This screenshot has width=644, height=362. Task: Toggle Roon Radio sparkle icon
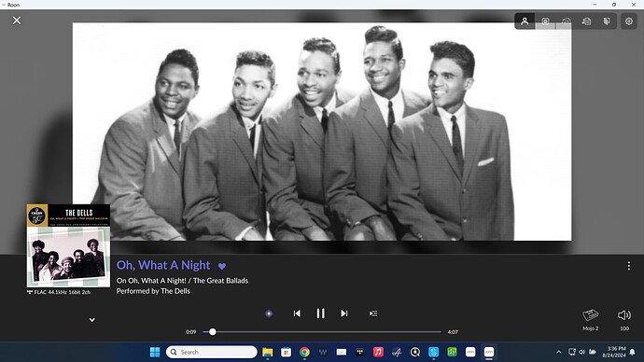click(269, 313)
